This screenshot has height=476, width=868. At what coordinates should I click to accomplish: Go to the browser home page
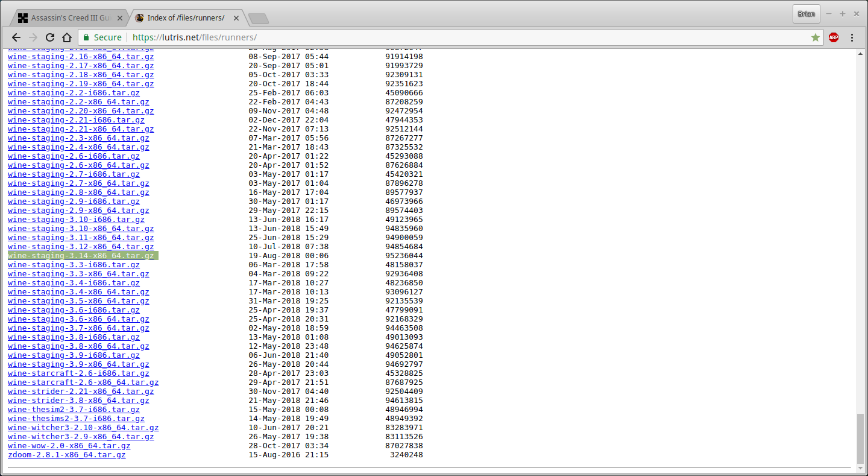coord(67,37)
